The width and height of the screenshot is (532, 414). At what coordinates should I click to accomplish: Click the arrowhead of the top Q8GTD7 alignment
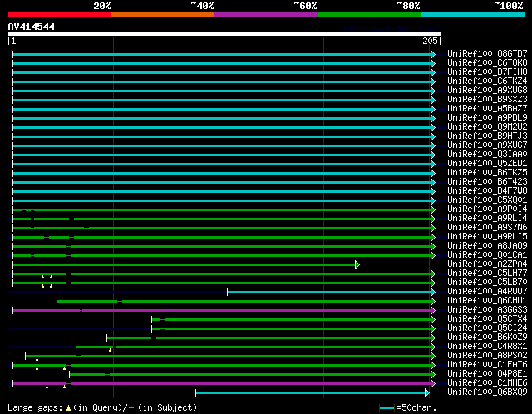click(x=432, y=54)
